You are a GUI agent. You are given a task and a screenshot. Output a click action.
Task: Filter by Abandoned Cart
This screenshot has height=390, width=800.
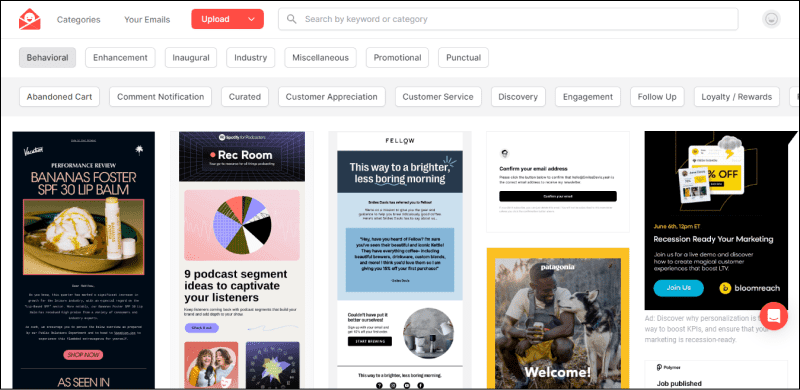[x=59, y=96]
